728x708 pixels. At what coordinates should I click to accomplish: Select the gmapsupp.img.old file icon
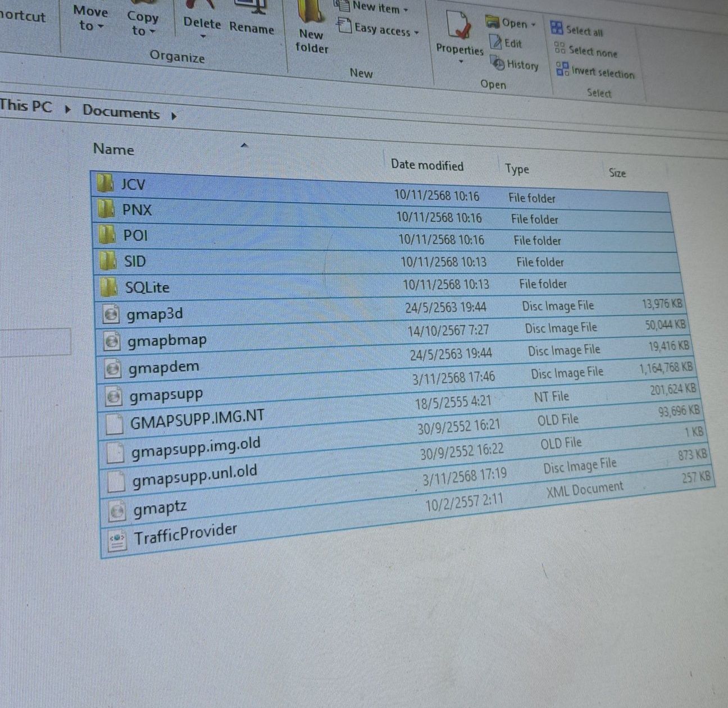click(116, 453)
